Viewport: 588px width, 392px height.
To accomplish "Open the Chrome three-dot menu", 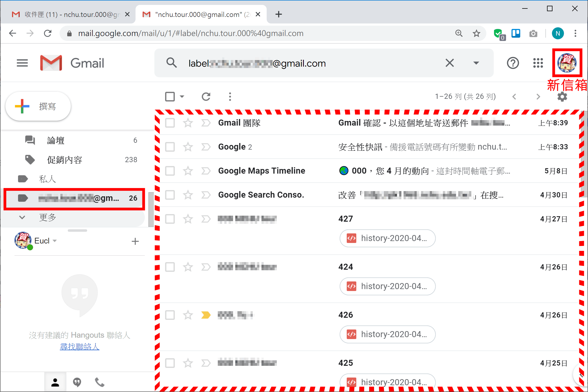I will coord(575,33).
